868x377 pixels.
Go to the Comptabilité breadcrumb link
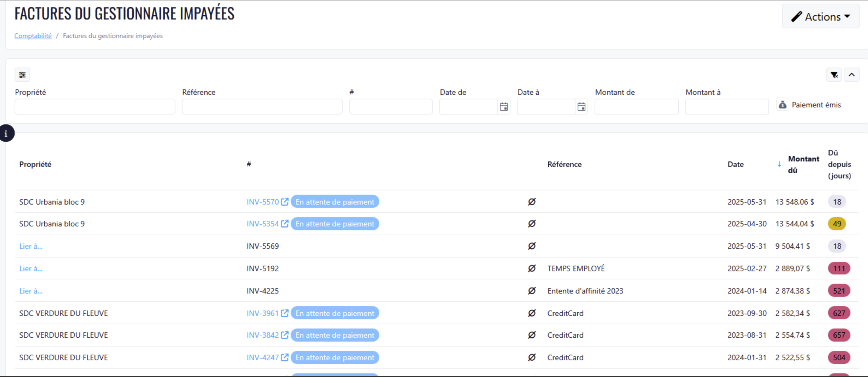[33, 36]
